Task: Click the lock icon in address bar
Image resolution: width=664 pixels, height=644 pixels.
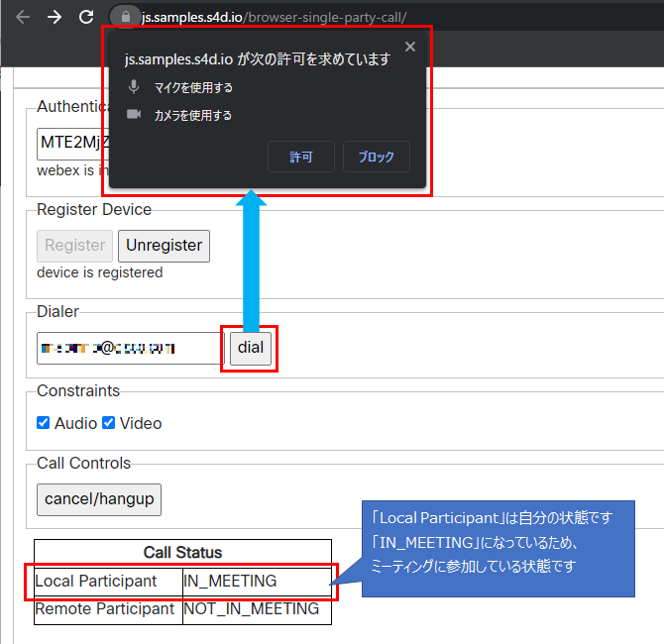Action: pyautogui.click(x=124, y=17)
